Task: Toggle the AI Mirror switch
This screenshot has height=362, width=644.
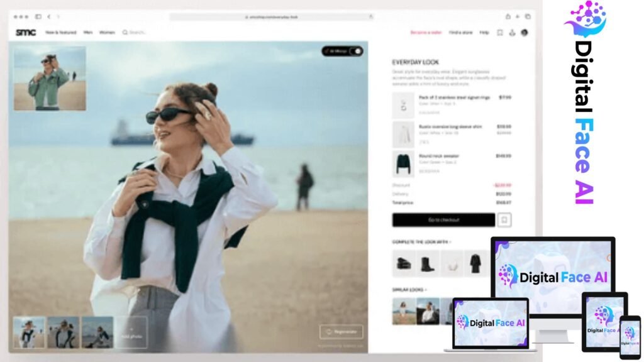Action: point(356,52)
